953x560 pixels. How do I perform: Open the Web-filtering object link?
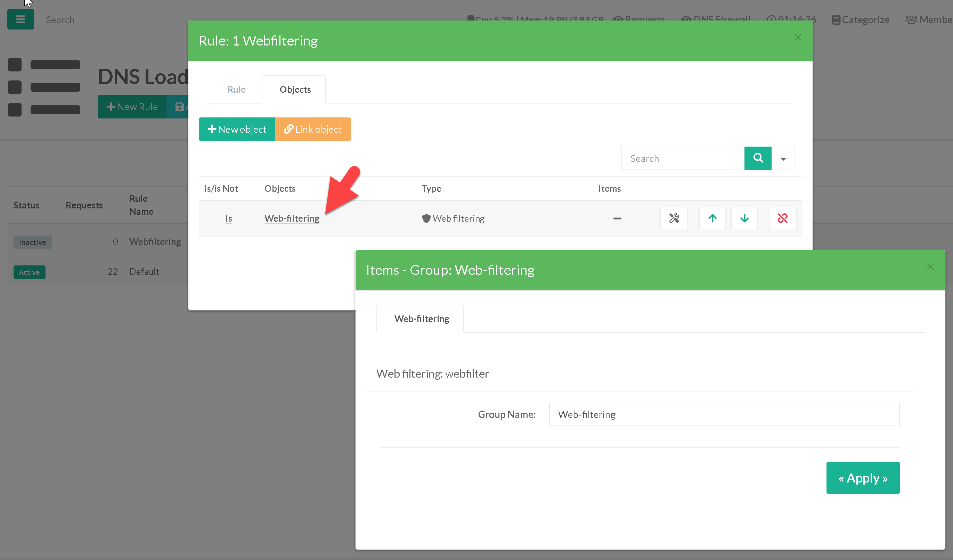click(x=292, y=219)
